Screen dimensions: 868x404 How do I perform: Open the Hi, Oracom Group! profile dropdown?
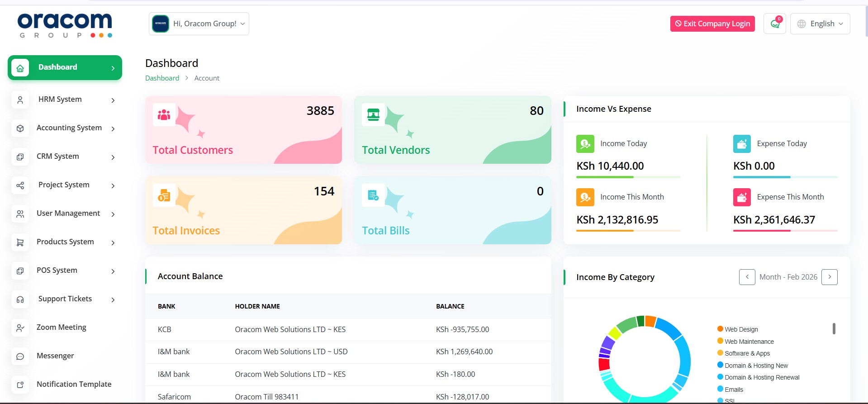(199, 24)
